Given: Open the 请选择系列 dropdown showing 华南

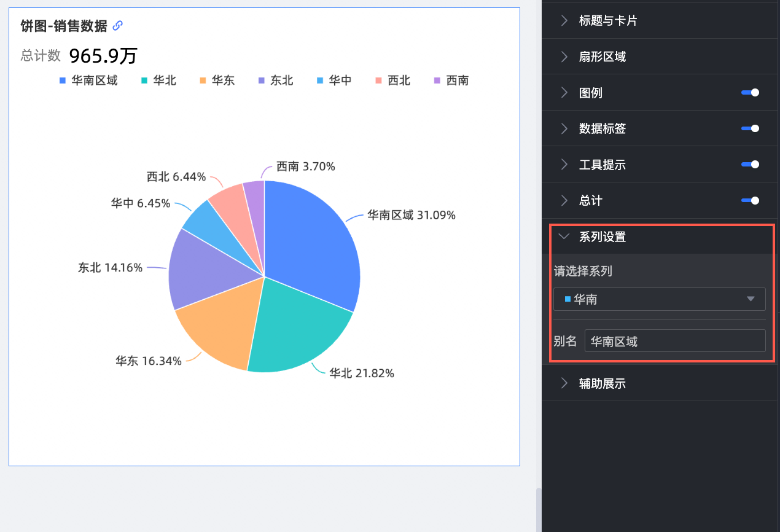Looking at the screenshot, I should [659, 299].
